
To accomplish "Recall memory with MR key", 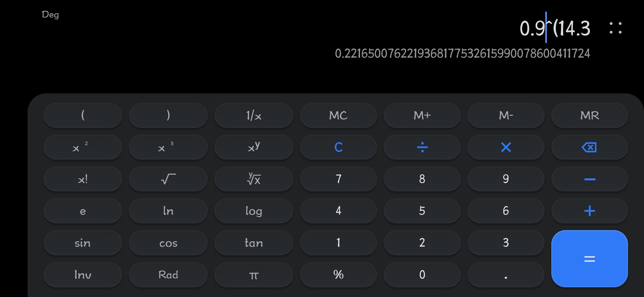I will (x=589, y=115).
